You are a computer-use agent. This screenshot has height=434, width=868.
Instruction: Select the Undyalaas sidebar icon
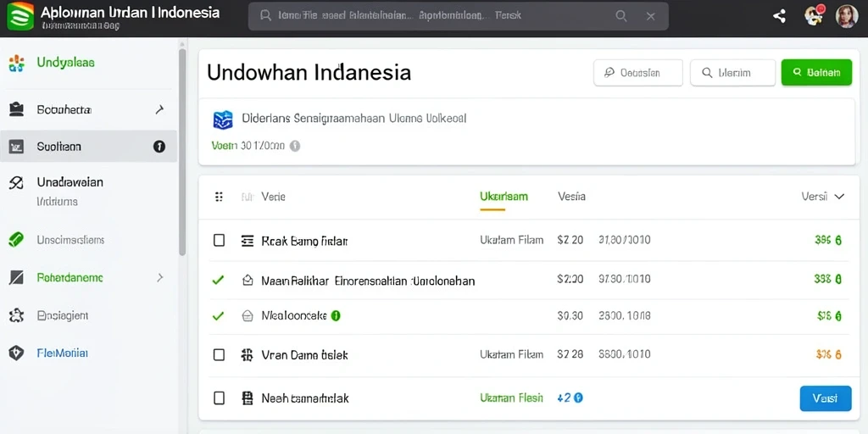click(17, 64)
